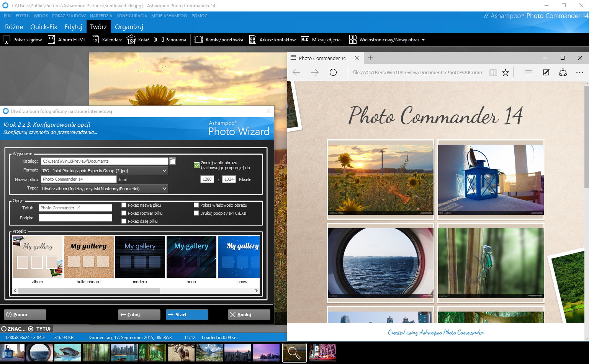Enable Drukuj podpisy IPTC/EXIF checkbox
The width and height of the screenshot is (589, 364).
tap(196, 213)
